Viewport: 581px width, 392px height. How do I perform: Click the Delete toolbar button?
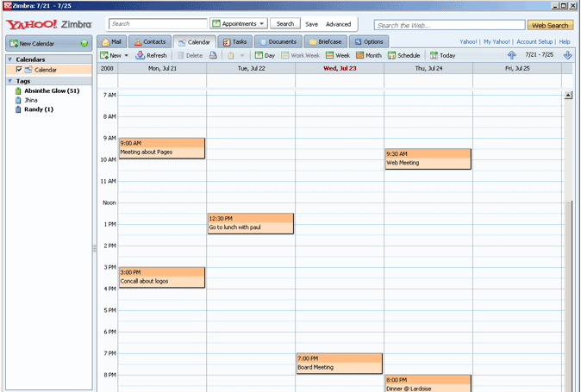[x=191, y=55]
